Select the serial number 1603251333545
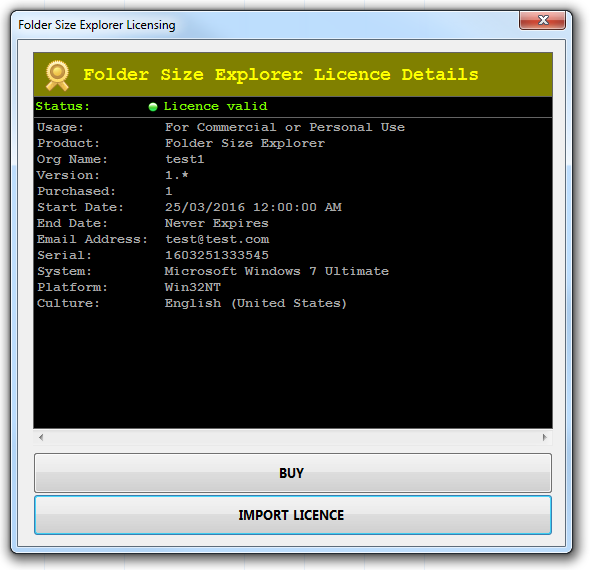590x570 pixels. [217, 255]
